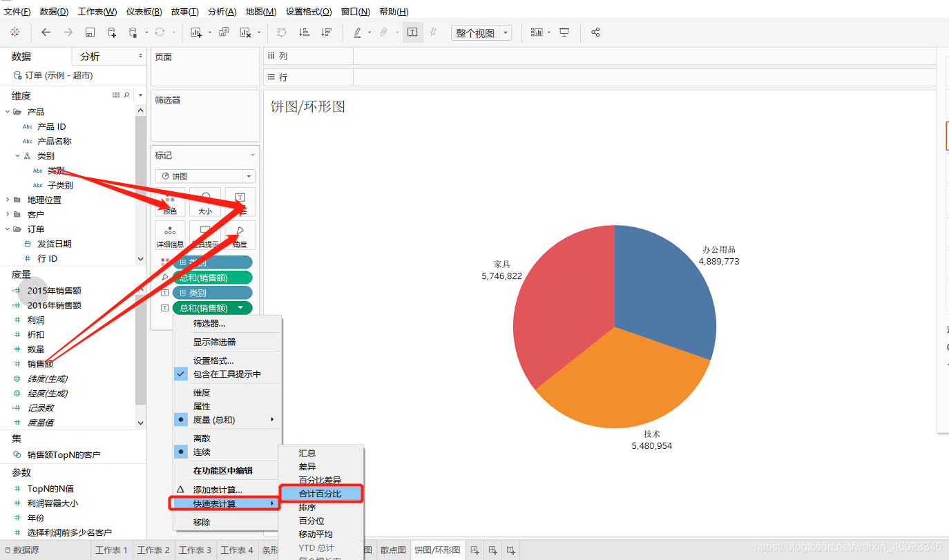Image resolution: width=949 pixels, height=560 pixels.
Task: Click 快速表计算 in the context menu
Action: (226, 503)
